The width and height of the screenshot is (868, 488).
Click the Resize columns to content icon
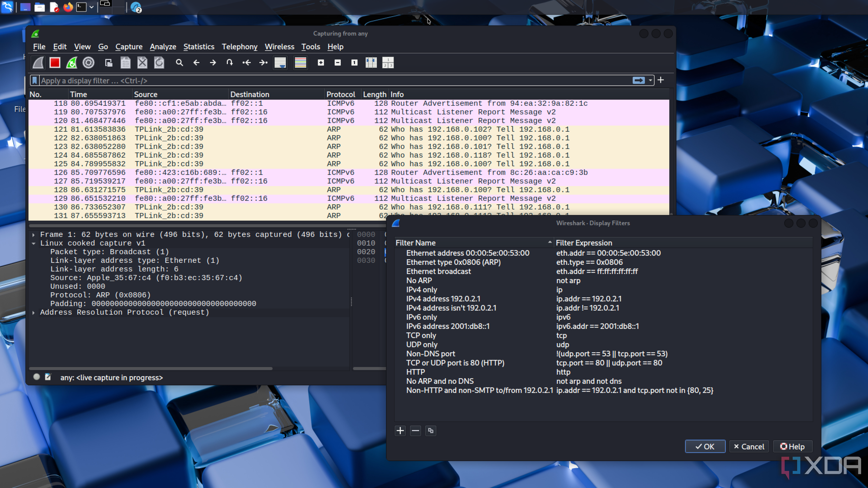371,63
